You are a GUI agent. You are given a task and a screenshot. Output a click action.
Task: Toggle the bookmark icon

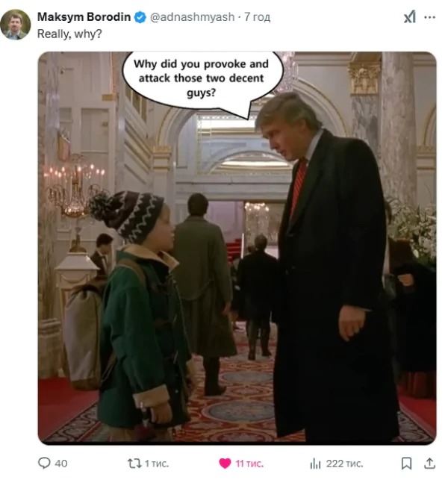(x=406, y=464)
